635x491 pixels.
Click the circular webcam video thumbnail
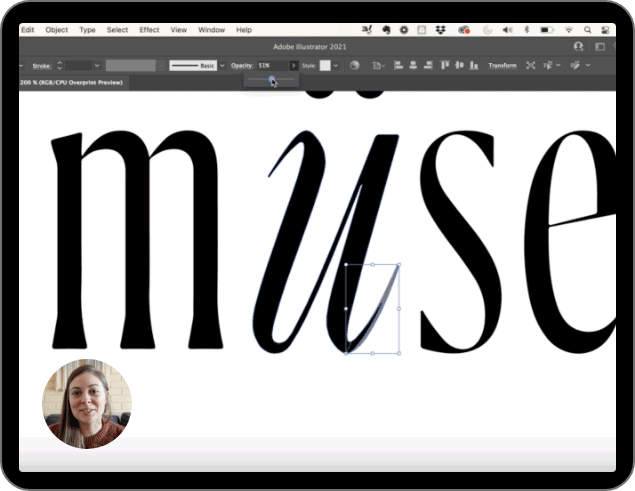pos(87,403)
